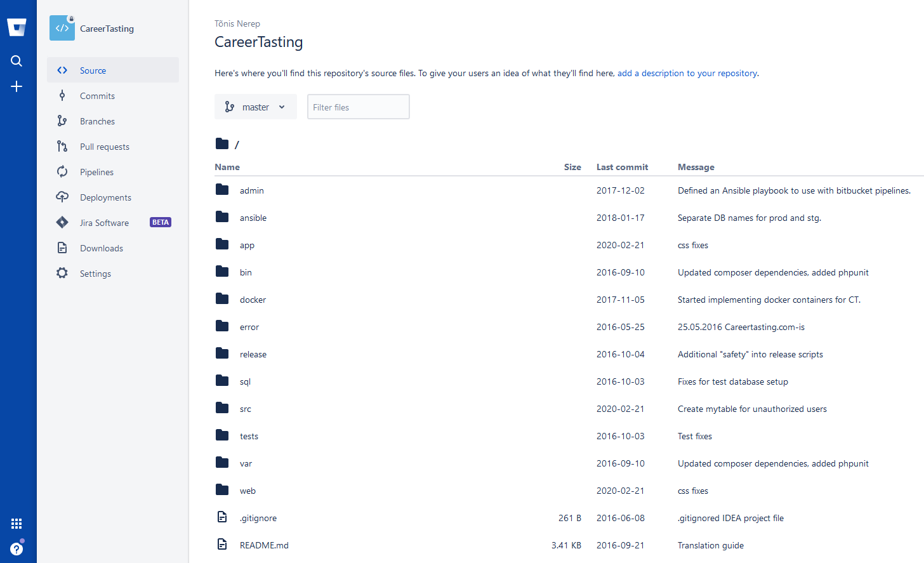The width and height of the screenshot is (924, 563).
Task: Click the admin folder icon
Action: (222, 189)
